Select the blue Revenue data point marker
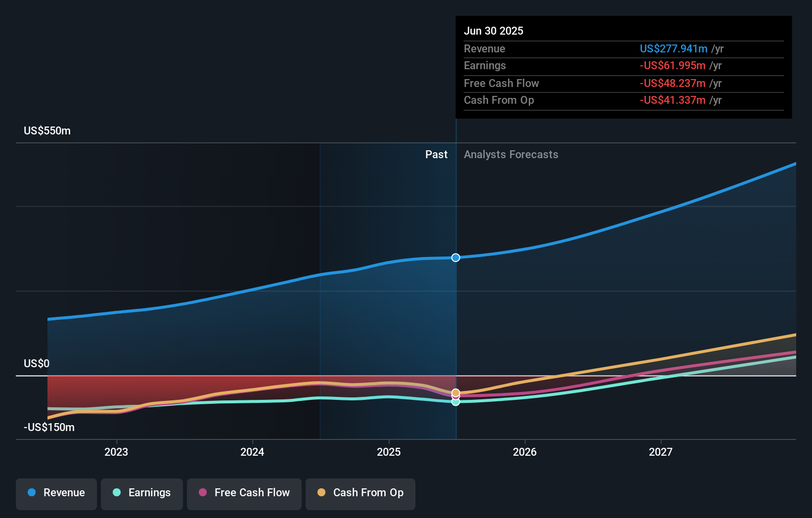 coord(455,258)
